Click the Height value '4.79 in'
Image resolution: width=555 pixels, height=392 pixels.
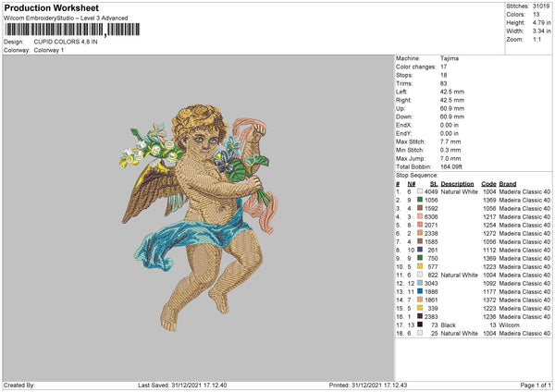(542, 22)
